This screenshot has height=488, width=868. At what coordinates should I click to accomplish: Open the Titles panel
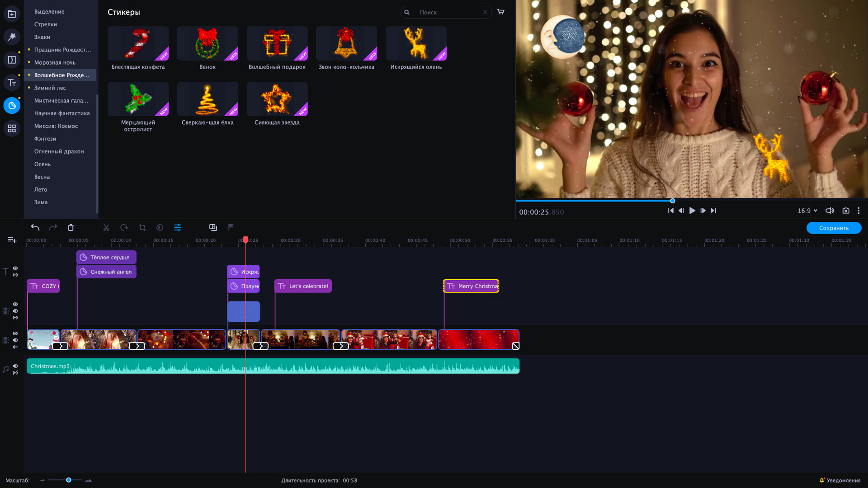coord(12,83)
